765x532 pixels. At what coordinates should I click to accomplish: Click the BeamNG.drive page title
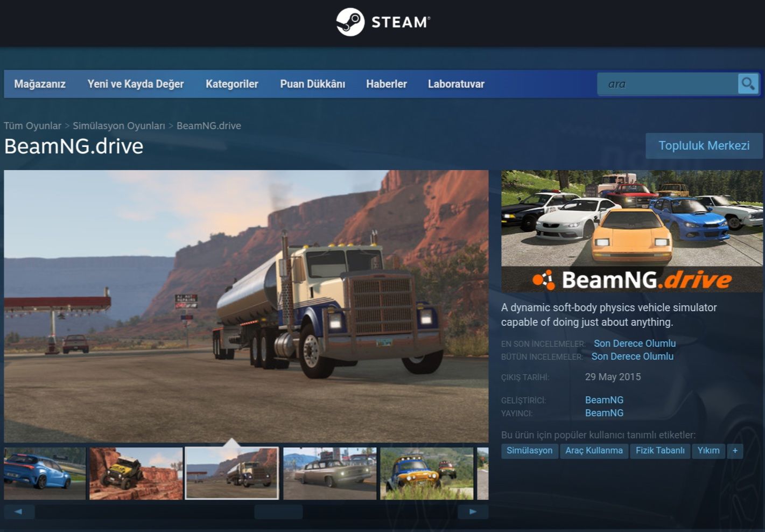(74, 146)
